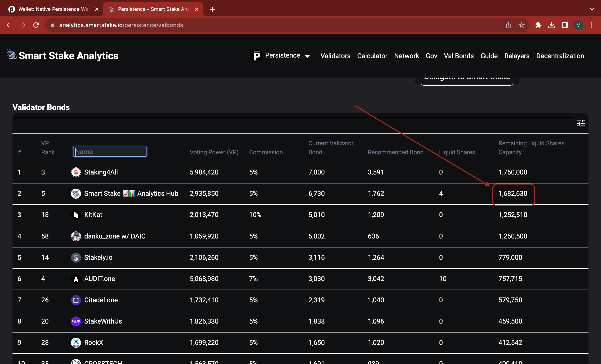Click the StakeWithUs validator logo
This screenshot has height=364, width=601.
(x=76, y=321)
